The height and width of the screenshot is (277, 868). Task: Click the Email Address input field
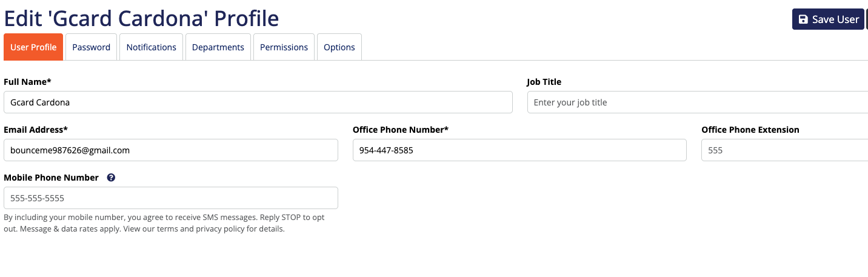[170, 150]
